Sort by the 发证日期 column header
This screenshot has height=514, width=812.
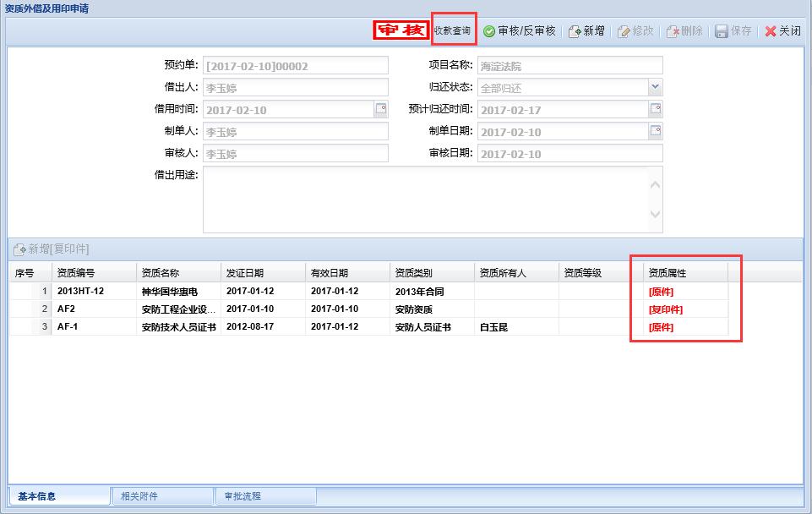(245, 273)
